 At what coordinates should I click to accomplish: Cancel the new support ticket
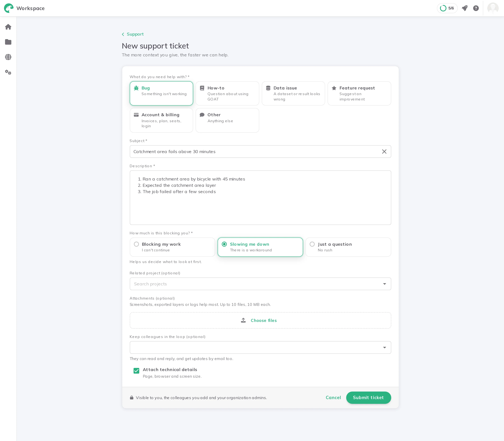pos(333,397)
